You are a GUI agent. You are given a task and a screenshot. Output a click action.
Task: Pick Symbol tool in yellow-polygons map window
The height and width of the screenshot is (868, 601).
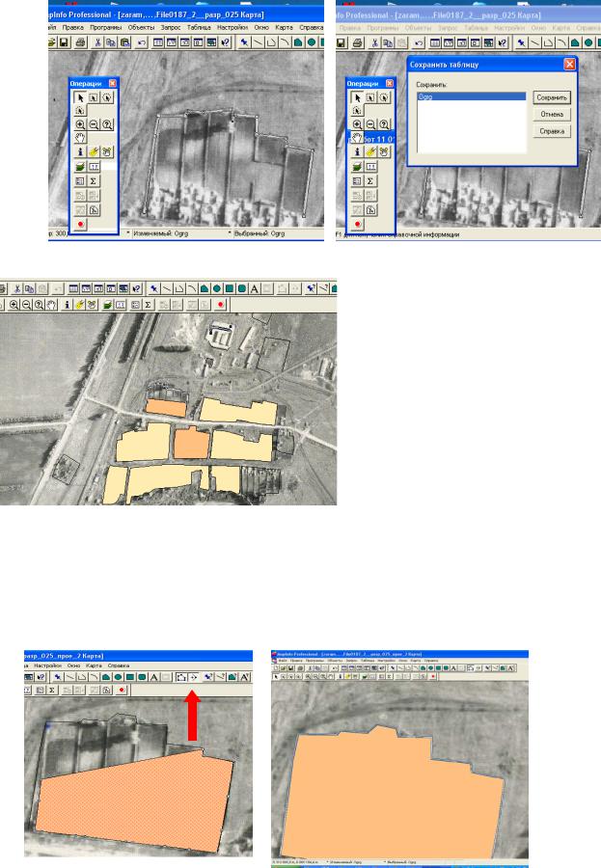coord(154,289)
